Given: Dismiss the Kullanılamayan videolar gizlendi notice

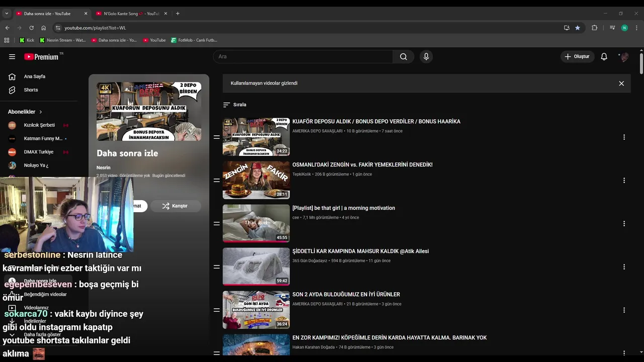Looking at the screenshot, I should (621, 83).
